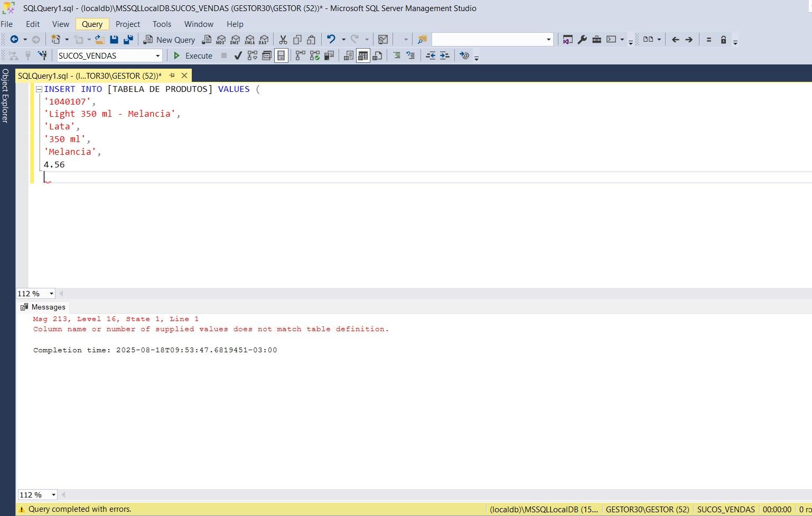This screenshot has height=516, width=812.
Task: Open the Edit menu
Action: 33,24
